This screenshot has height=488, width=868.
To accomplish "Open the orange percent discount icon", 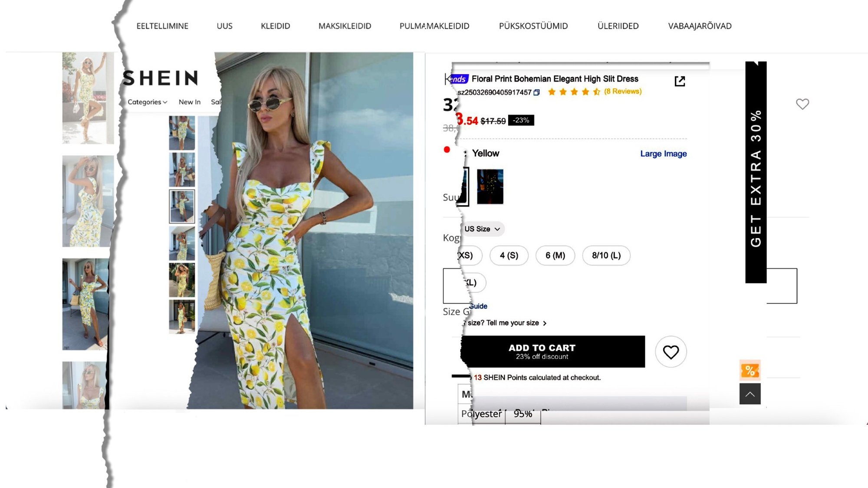I will [750, 370].
